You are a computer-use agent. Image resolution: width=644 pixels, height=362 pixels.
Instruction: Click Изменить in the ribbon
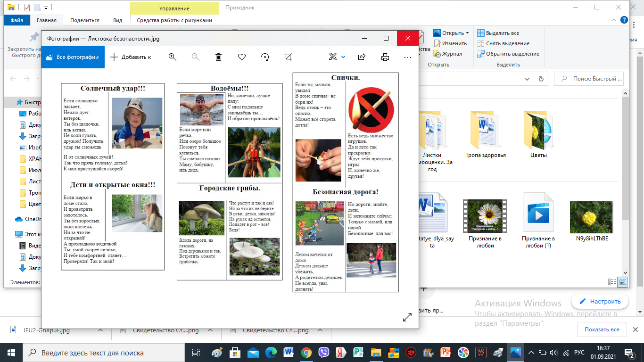tap(450, 43)
